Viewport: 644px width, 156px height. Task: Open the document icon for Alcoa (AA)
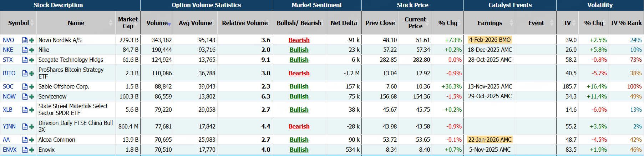[x=25, y=140]
